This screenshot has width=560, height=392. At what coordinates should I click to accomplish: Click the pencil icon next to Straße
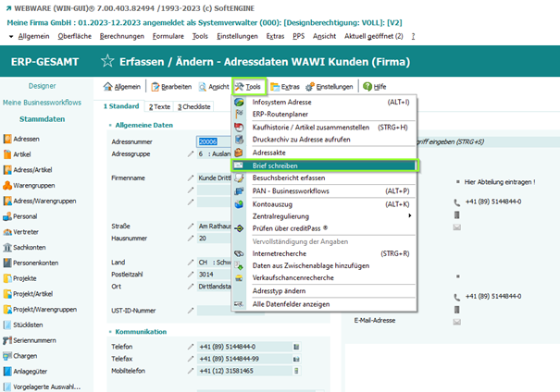pyautogui.click(x=192, y=226)
